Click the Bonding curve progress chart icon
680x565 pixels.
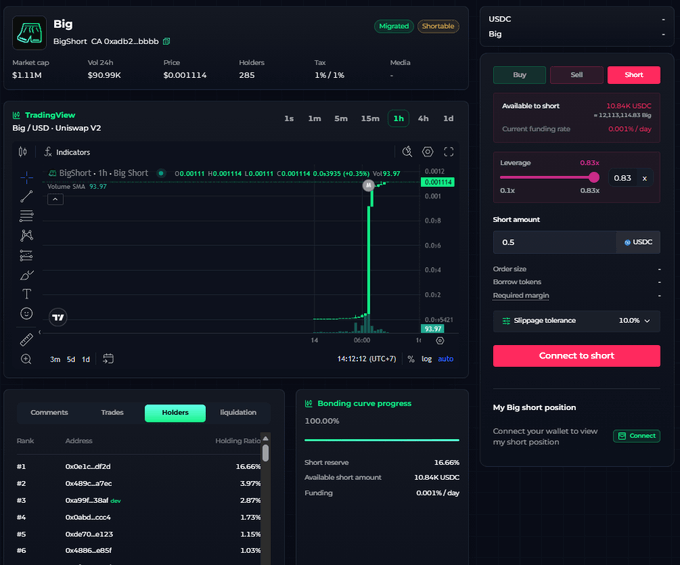(308, 404)
